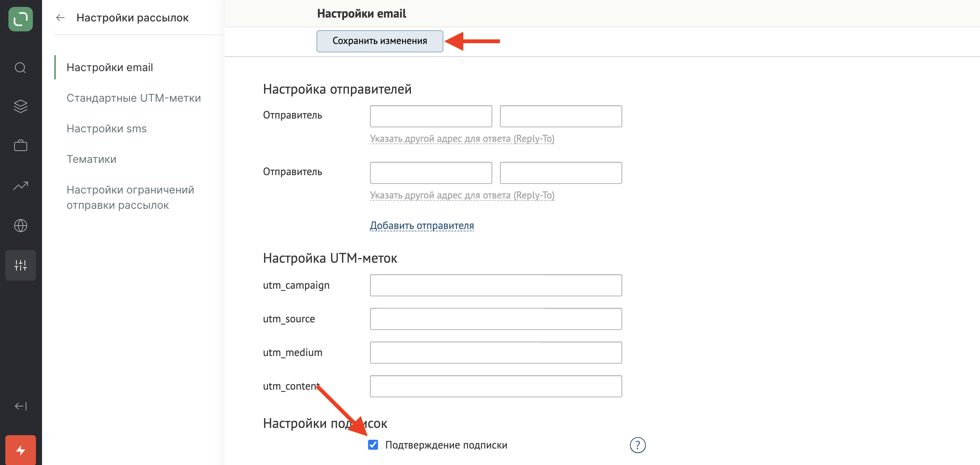The height and width of the screenshot is (465, 980).
Task: Focus second Отправитель right input field
Action: (x=561, y=173)
